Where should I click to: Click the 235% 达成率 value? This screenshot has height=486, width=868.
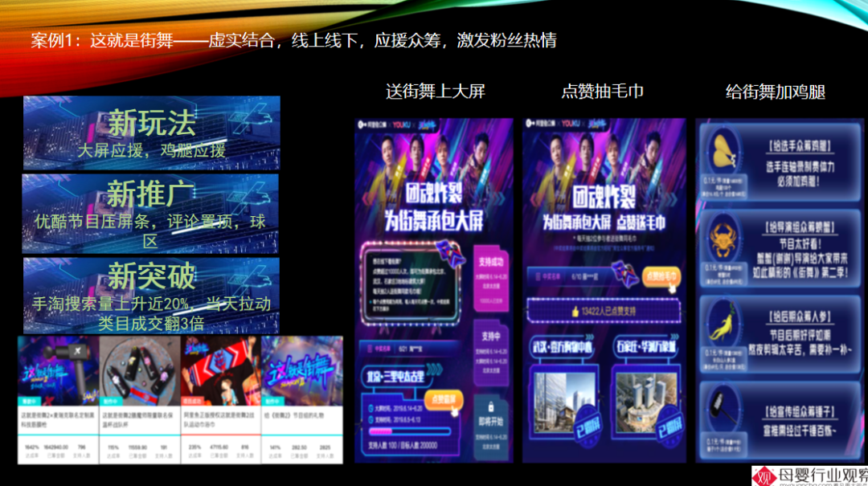click(x=194, y=447)
